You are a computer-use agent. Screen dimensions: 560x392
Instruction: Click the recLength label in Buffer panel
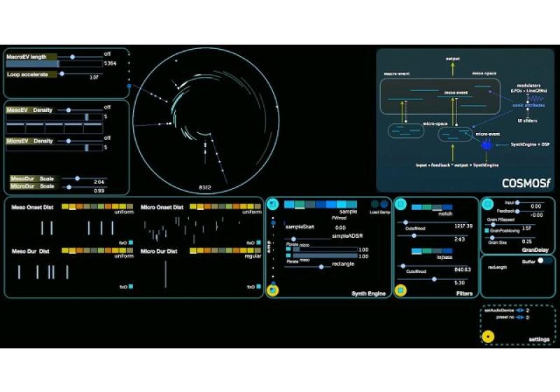tap(497, 267)
